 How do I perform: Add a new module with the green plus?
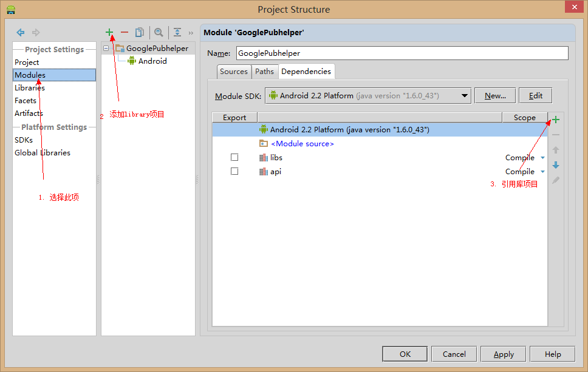click(109, 33)
